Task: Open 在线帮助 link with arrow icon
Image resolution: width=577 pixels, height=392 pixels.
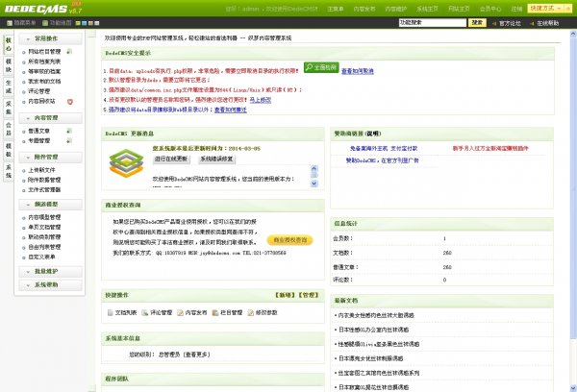Action: tap(544, 23)
